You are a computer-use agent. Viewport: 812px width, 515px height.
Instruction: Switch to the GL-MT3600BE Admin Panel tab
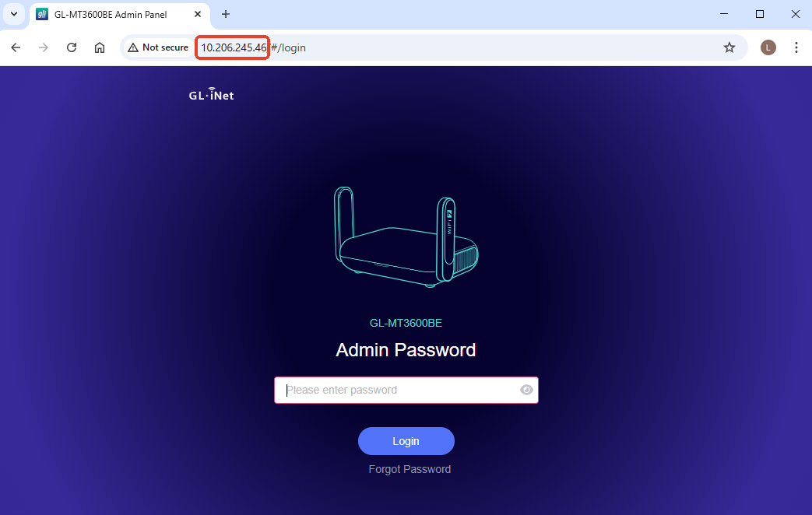tap(117, 14)
